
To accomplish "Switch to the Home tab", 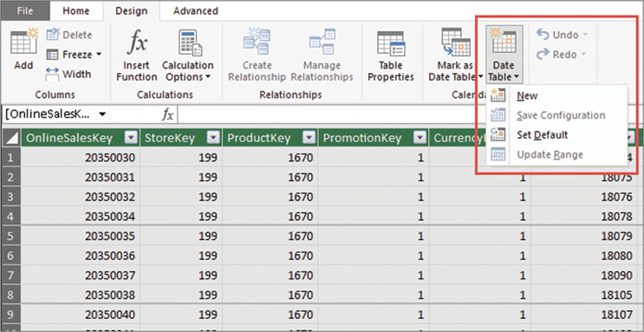I will pos(76,11).
